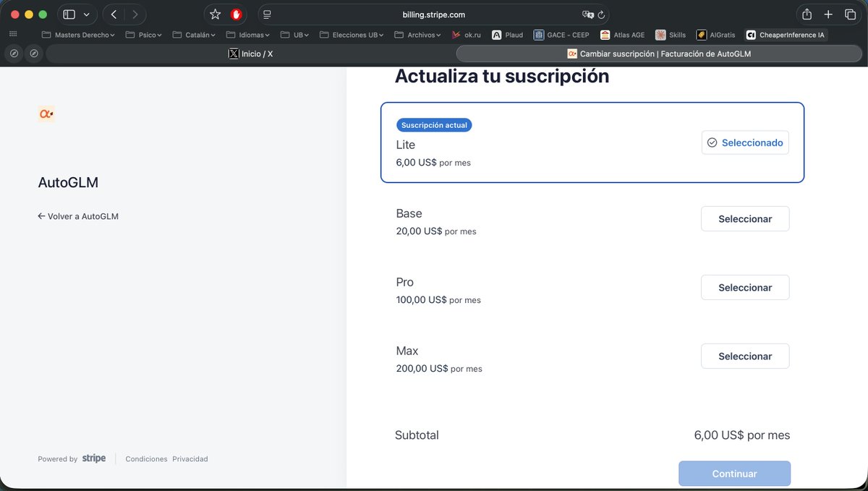Click the Seleccionado button for Lite plan
Image resolution: width=868 pixels, height=491 pixels.
[x=745, y=142]
